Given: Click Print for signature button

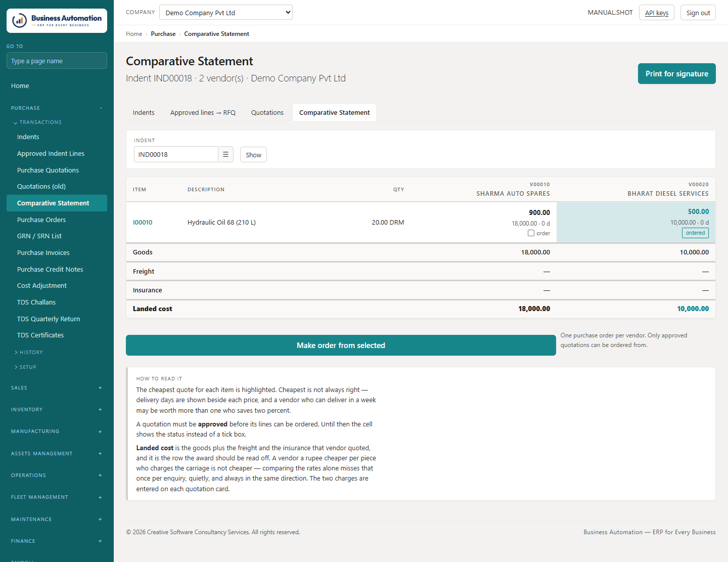Looking at the screenshot, I should tap(677, 74).
